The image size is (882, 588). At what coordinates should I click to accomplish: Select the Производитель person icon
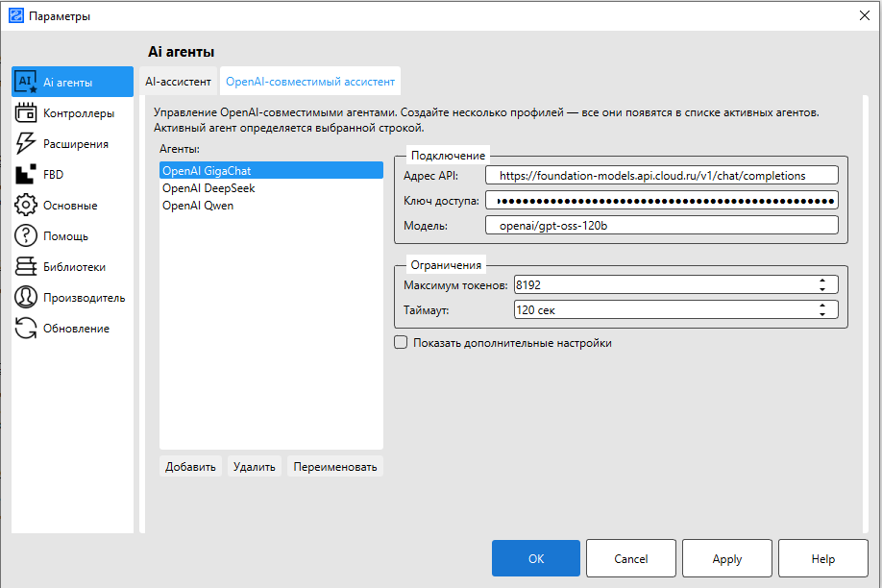[25, 297]
